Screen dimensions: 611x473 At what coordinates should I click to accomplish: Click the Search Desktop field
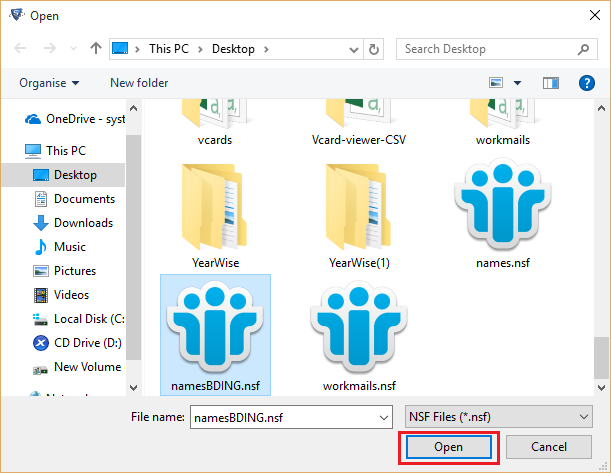(496, 49)
